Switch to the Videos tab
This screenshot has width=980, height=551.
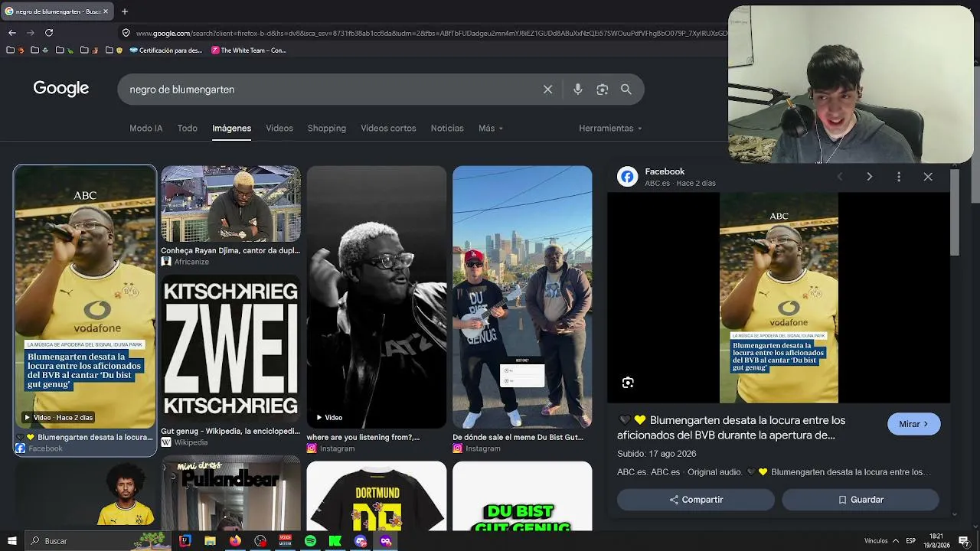[x=279, y=128]
